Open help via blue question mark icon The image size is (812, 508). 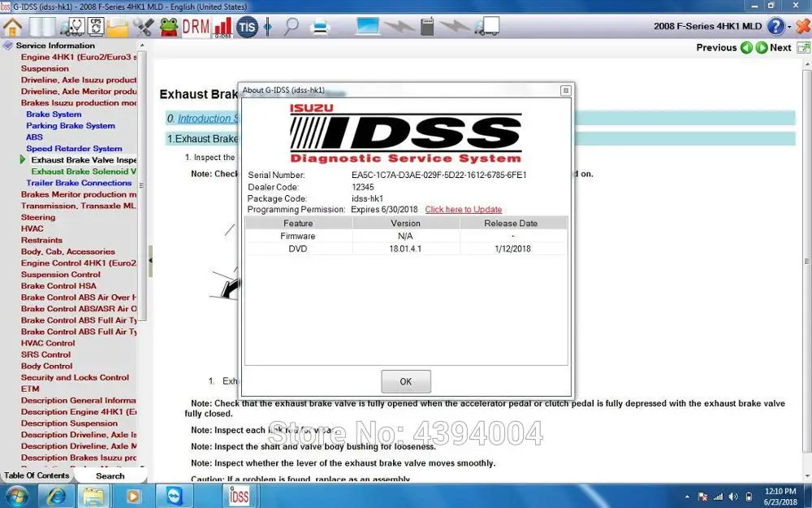tap(775, 26)
